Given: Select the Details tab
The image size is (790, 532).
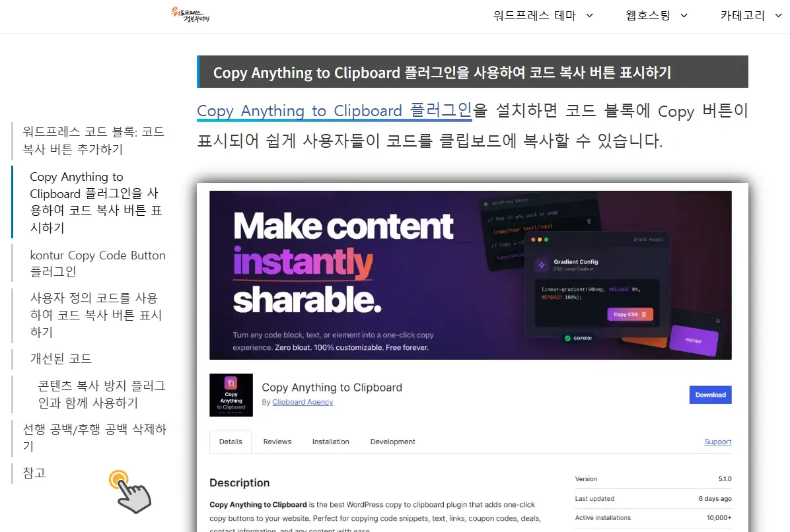Looking at the screenshot, I should [x=231, y=442].
